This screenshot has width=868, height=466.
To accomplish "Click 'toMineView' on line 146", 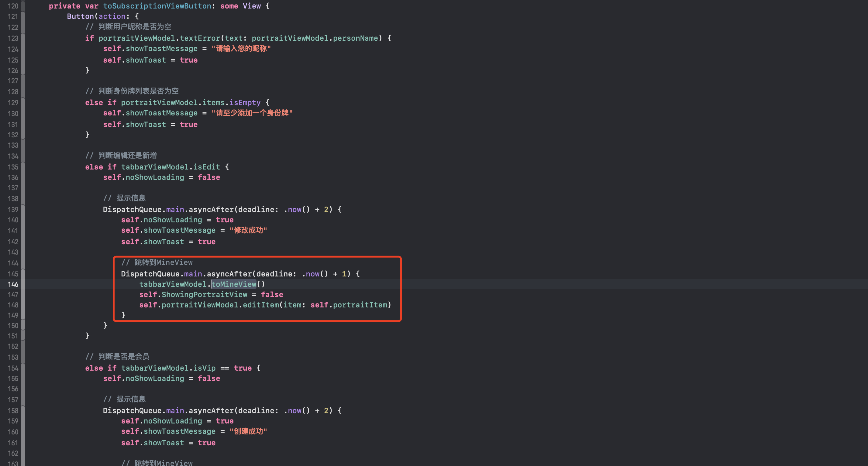I will [x=234, y=284].
